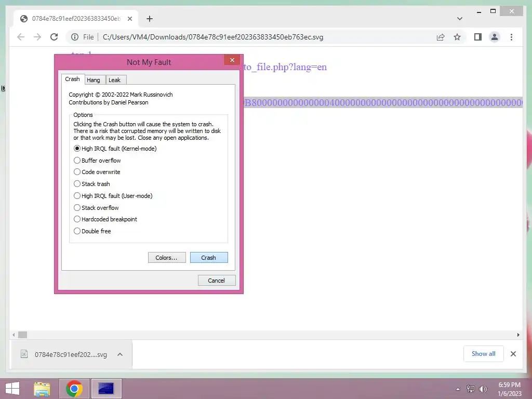Open the Leak tab

click(x=115, y=80)
